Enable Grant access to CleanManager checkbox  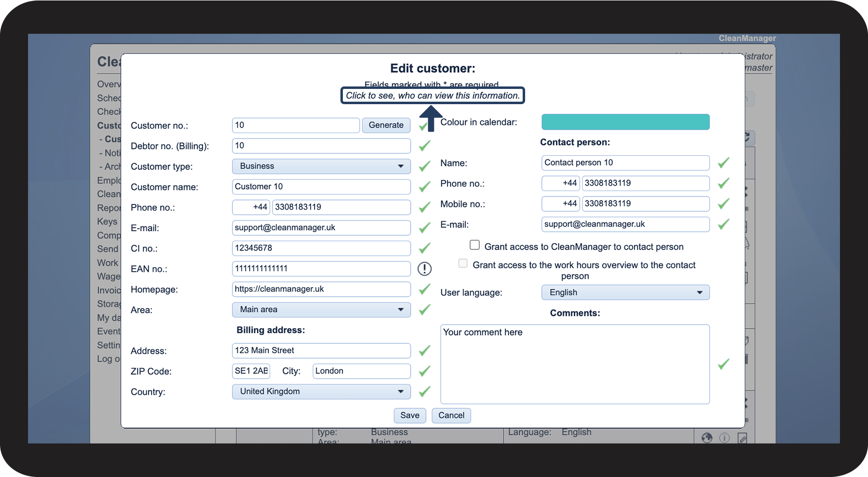[x=475, y=245]
